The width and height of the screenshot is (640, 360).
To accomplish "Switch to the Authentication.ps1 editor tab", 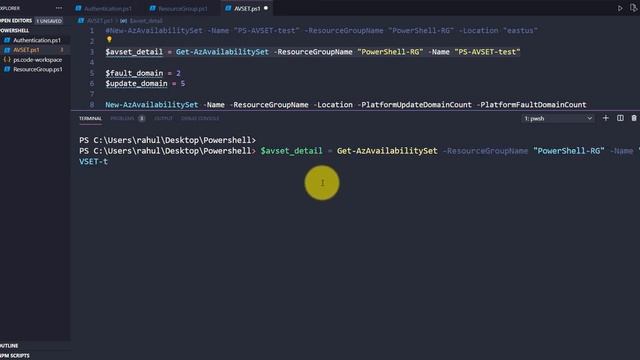I will coord(108,8).
